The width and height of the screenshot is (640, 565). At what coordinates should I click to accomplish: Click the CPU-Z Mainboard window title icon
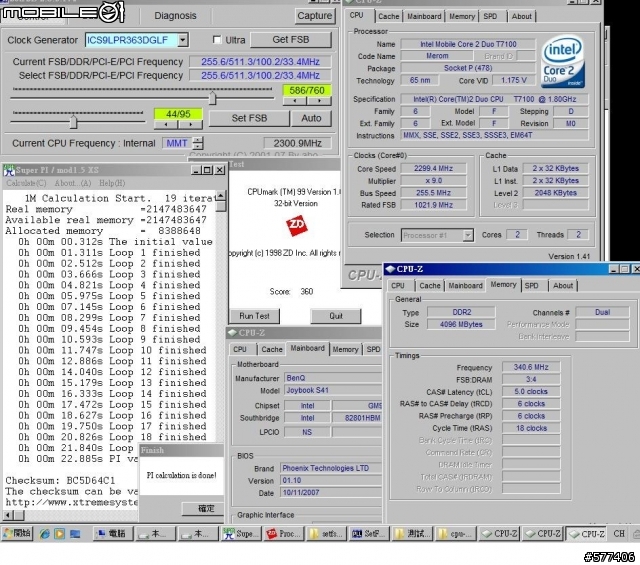(x=233, y=333)
